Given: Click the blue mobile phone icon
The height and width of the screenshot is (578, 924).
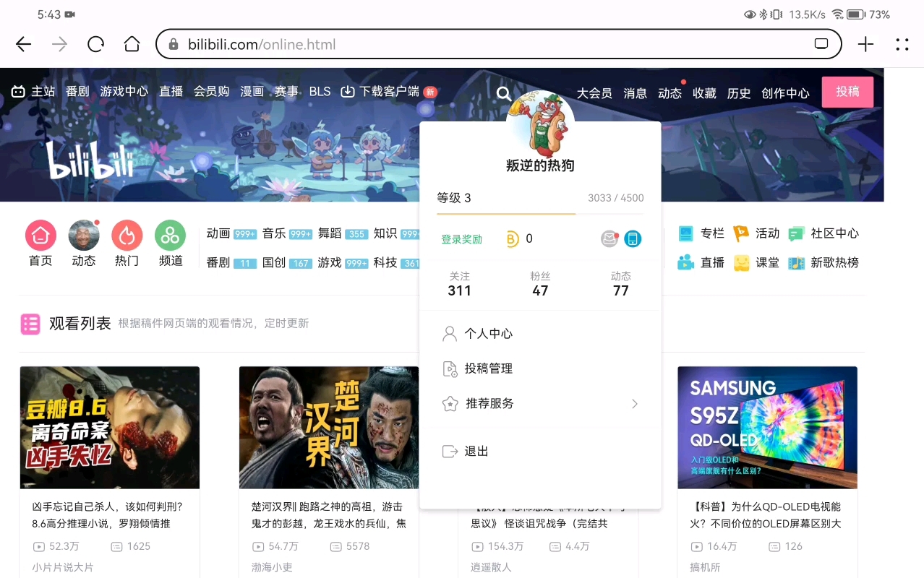Looking at the screenshot, I should [633, 238].
